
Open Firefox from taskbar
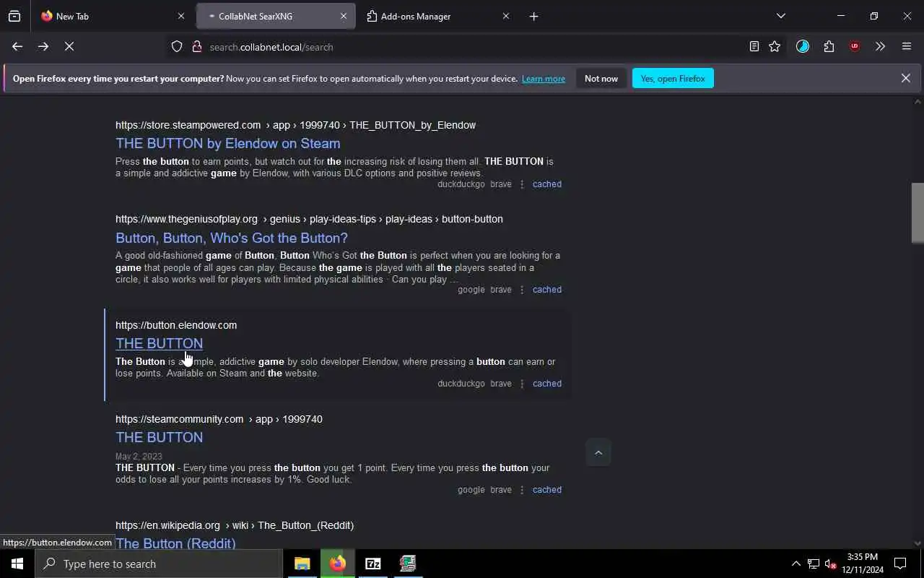[337, 564]
